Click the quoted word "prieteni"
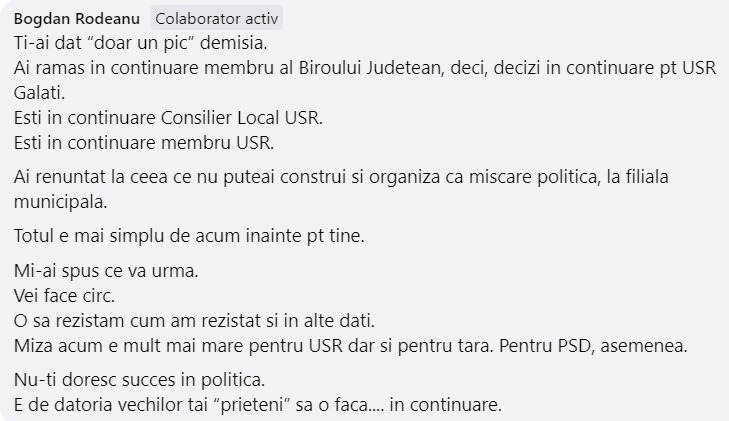729x421 pixels. pyautogui.click(x=252, y=405)
